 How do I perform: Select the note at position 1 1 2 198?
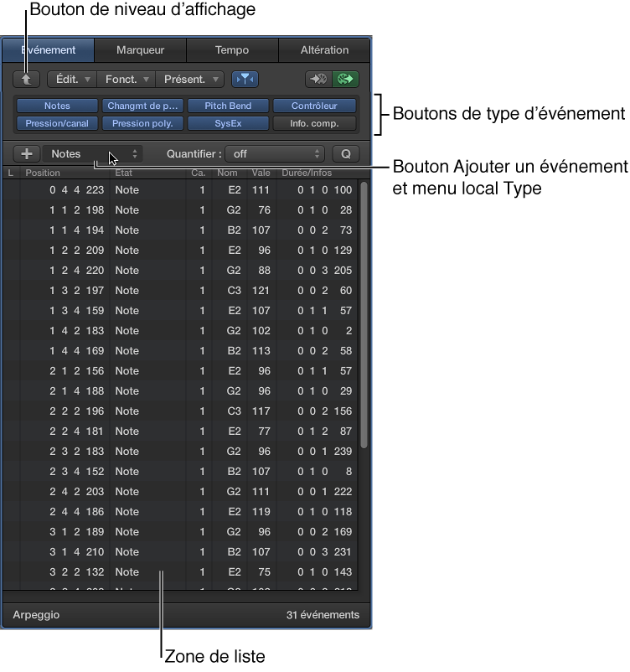[180, 210]
